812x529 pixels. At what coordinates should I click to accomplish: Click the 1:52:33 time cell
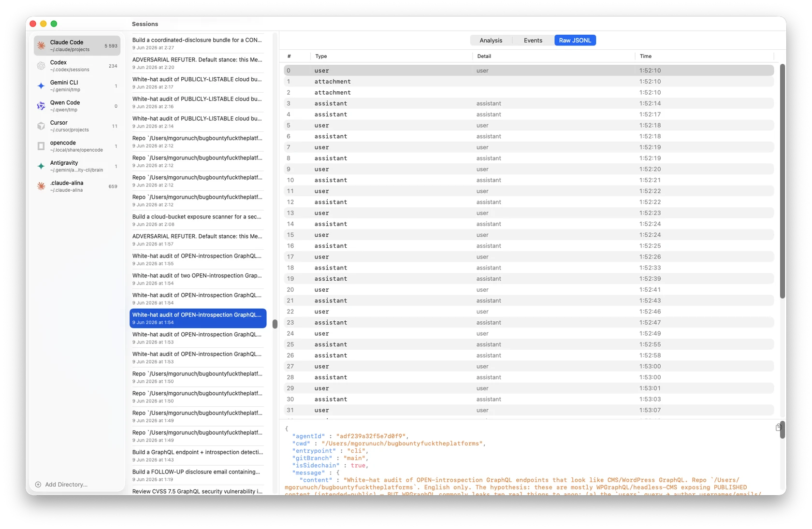pos(650,268)
